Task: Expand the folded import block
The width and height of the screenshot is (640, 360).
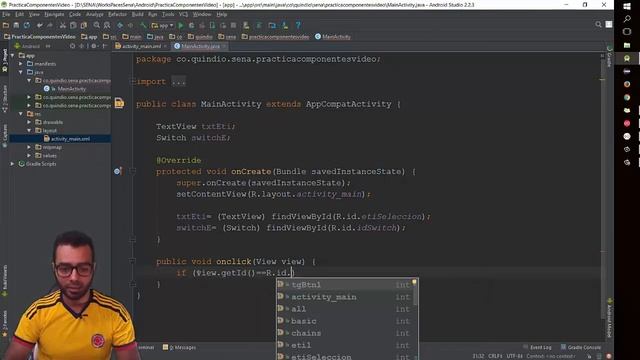Action: pos(178,82)
